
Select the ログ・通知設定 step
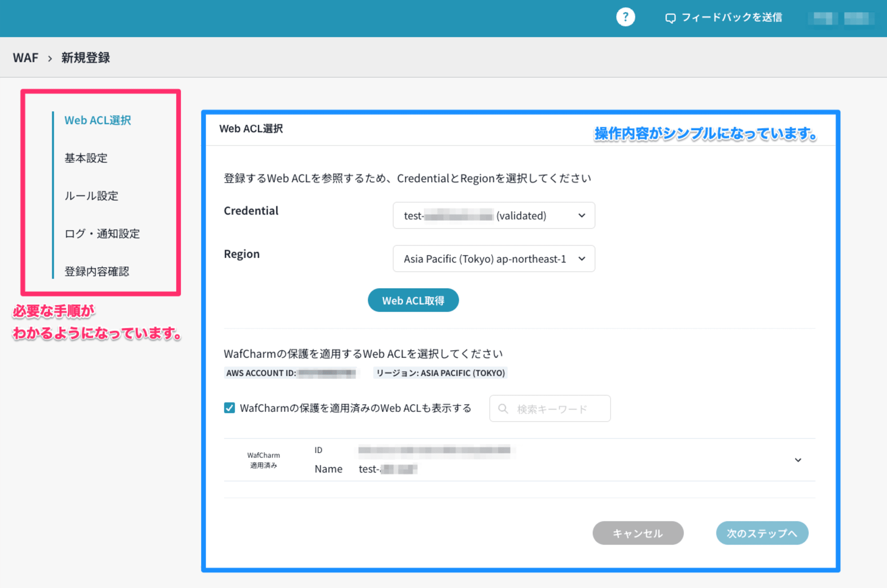pos(102,234)
